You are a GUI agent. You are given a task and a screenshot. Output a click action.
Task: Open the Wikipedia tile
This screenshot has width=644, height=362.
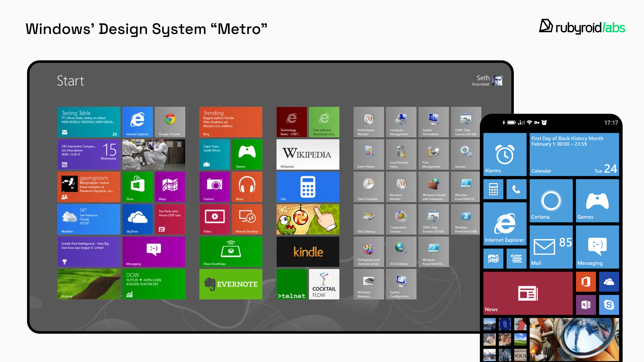308,154
